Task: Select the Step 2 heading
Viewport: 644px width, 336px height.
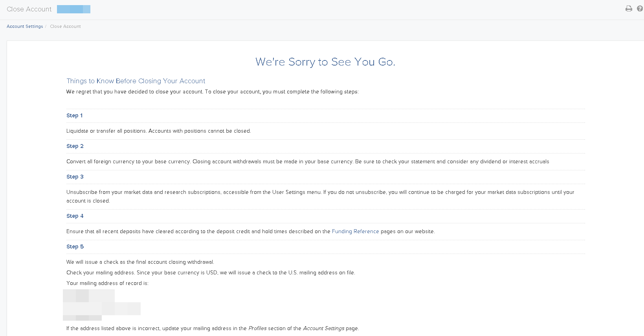Action: click(75, 146)
